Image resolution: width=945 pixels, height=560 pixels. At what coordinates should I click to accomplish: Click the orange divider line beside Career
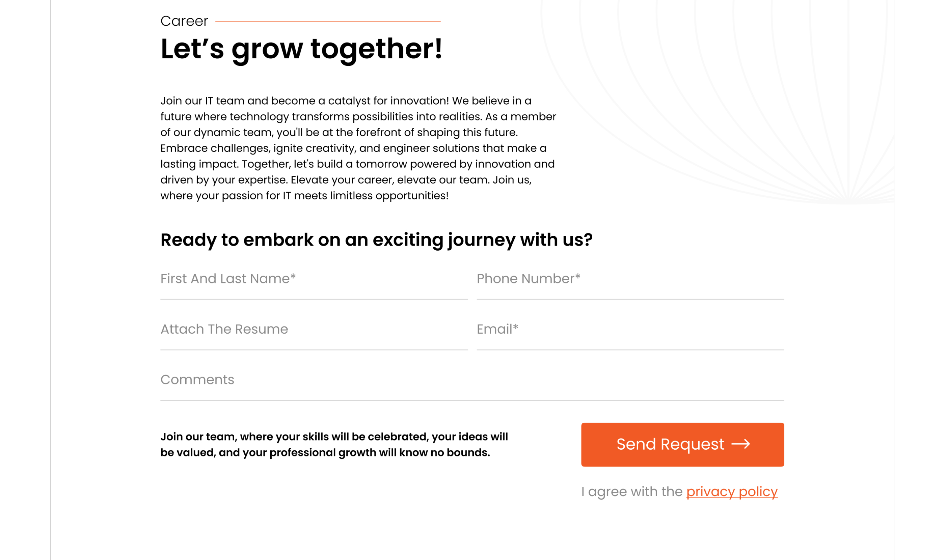click(x=328, y=22)
